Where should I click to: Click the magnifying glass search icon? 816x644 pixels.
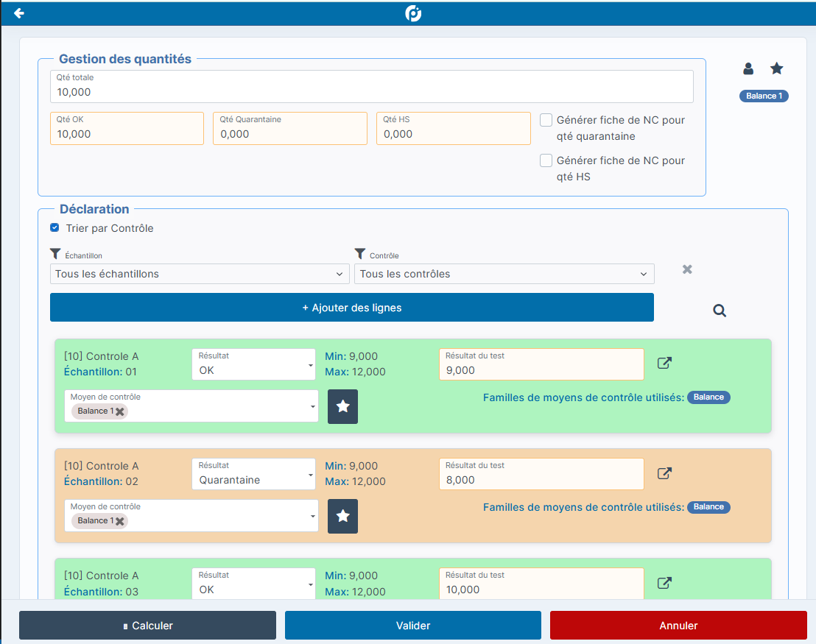(x=720, y=311)
